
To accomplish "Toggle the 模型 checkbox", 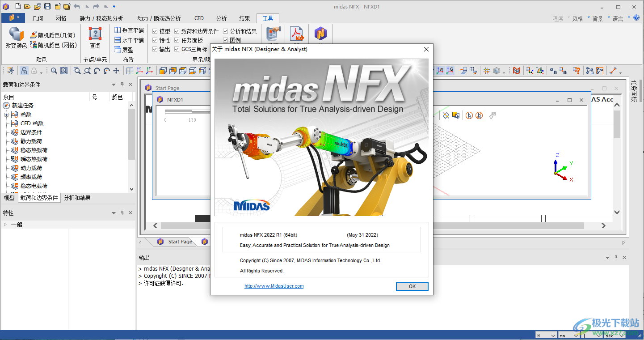I will (x=155, y=31).
